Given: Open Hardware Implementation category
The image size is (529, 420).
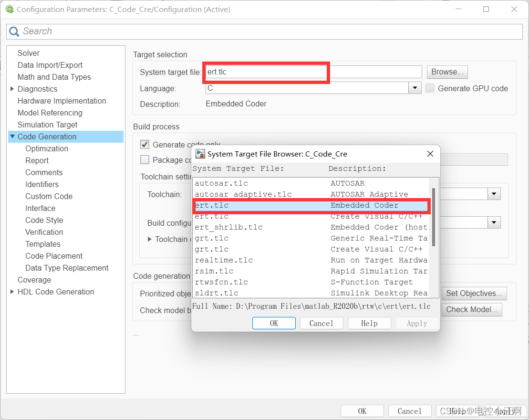Looking at the screenshot, I should [62, 101].
